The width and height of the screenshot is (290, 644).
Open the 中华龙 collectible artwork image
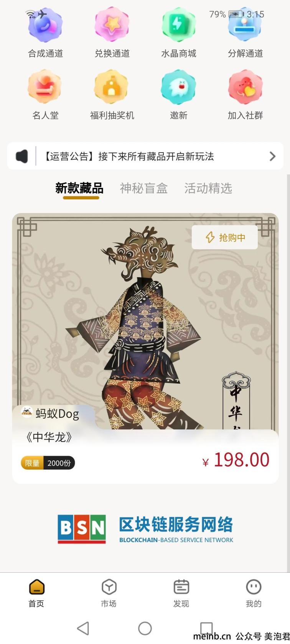[x=145, y=321]
